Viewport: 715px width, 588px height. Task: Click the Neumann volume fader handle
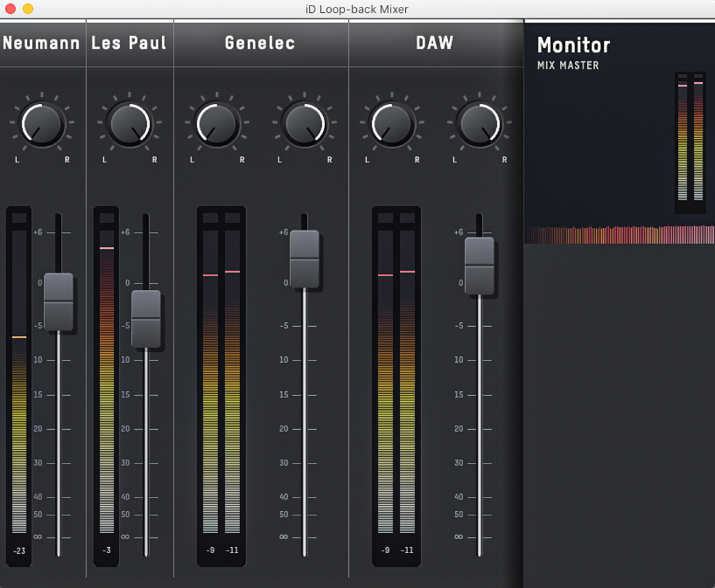click(59, 302)
